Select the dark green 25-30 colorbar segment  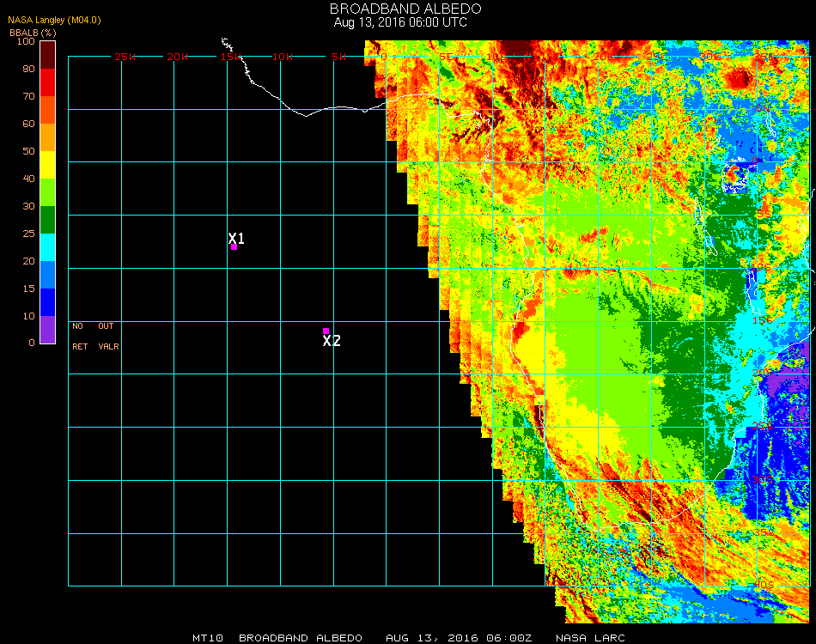(47, 219)
